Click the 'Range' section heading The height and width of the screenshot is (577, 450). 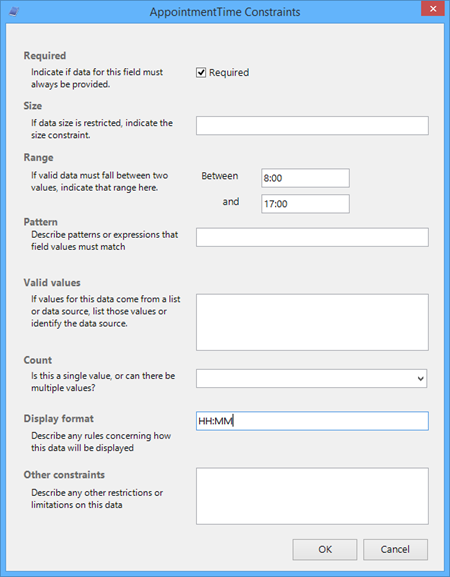pyautogui.click(x=38, y=158)
